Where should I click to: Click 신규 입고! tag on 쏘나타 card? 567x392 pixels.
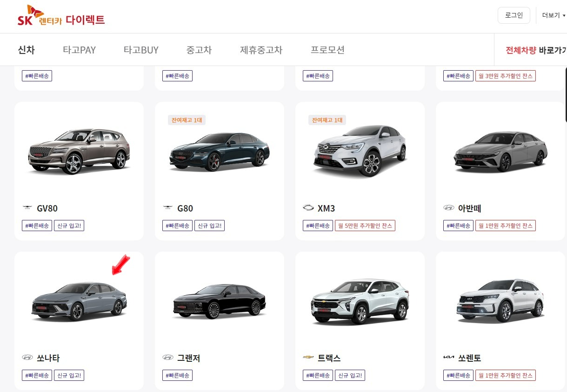[69, 375]
